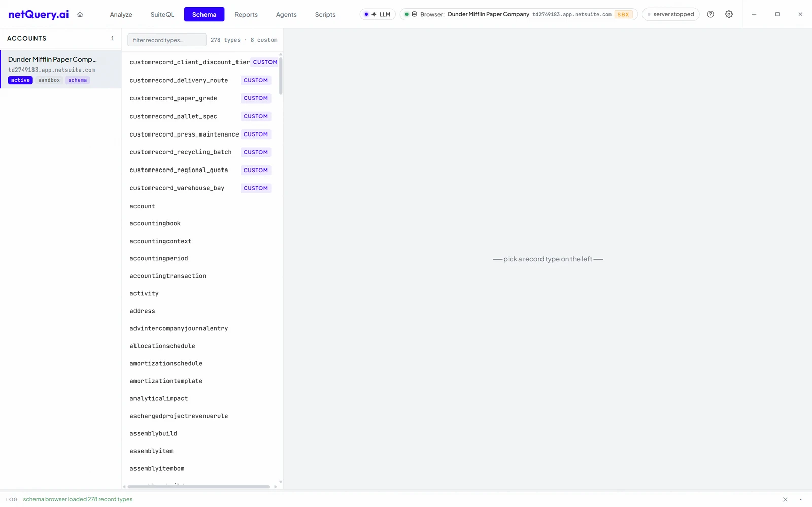
Task: Click the home icon next to netQuery.ai logo
Action: [x=80, y=14]
